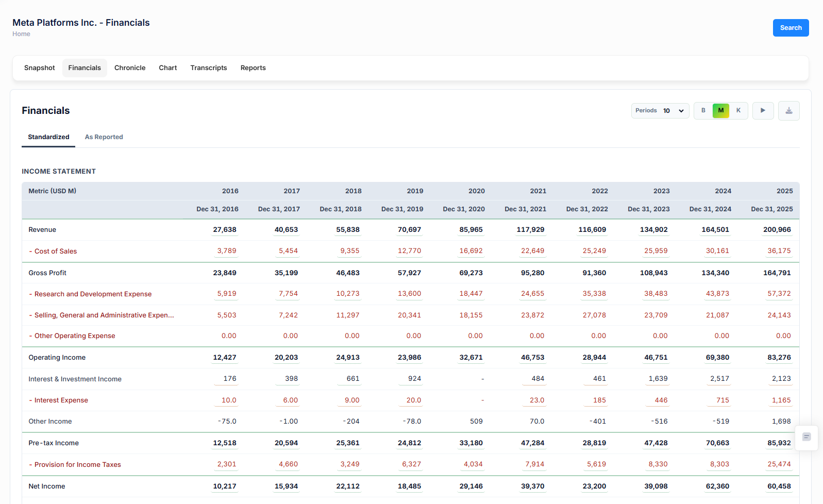This screenshot has height=504, width=823.
Task: Click operating income value 83,276
Action: coord(779,358)
